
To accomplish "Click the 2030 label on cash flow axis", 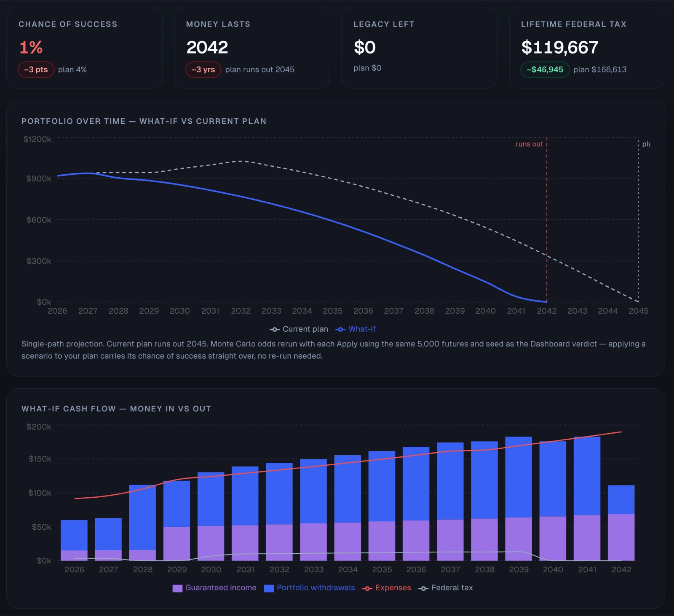I will click(x=211, y=569).
